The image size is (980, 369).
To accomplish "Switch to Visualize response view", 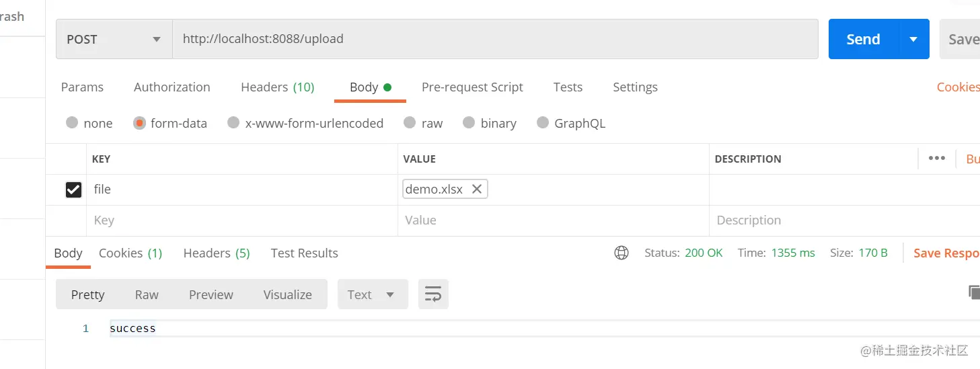I will pos(287,294).
